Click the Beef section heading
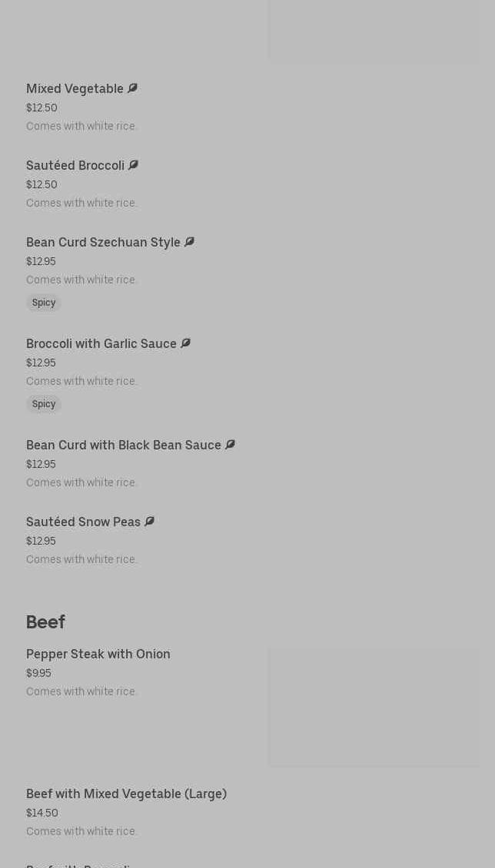Screen dimensions: 495x868 [45, 622]
